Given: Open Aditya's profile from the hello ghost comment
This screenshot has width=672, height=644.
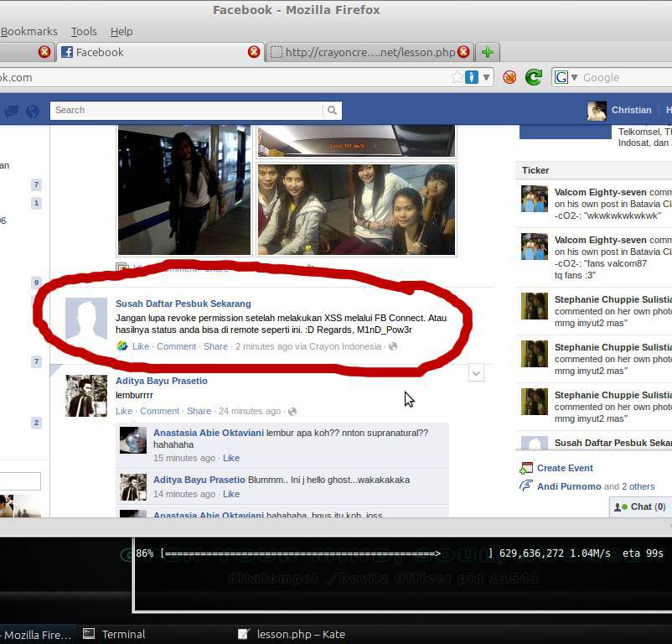Looking at the screenshot, I should 199,480.
